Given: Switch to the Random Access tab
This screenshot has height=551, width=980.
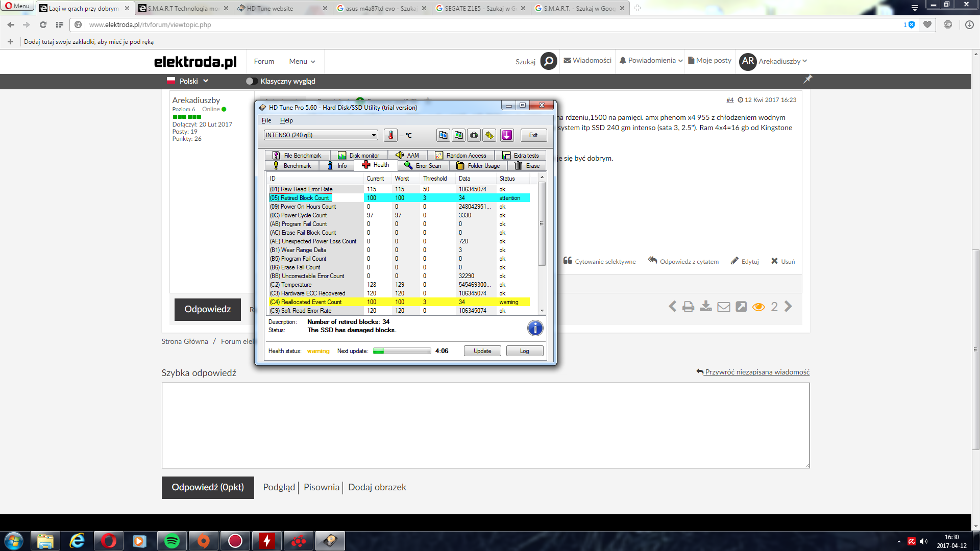Looking at the screenshot, I should click(x=460, y=156).
